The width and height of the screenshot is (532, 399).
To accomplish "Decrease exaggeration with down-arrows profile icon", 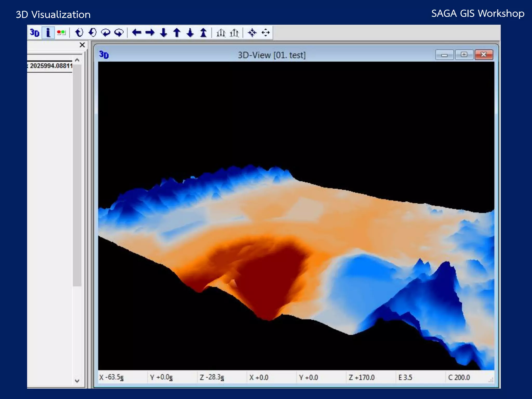I will click(x=221, y=33).
